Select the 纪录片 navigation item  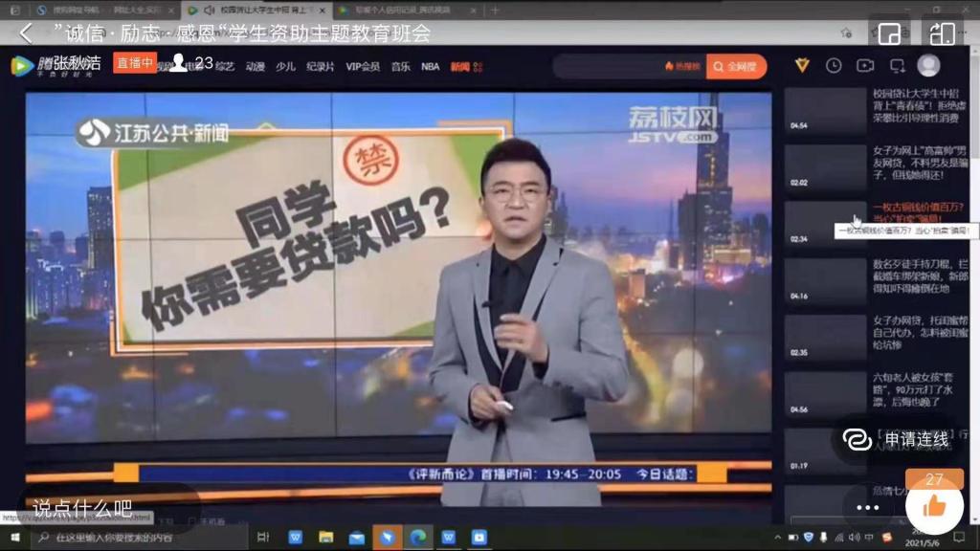pos(320,66)
